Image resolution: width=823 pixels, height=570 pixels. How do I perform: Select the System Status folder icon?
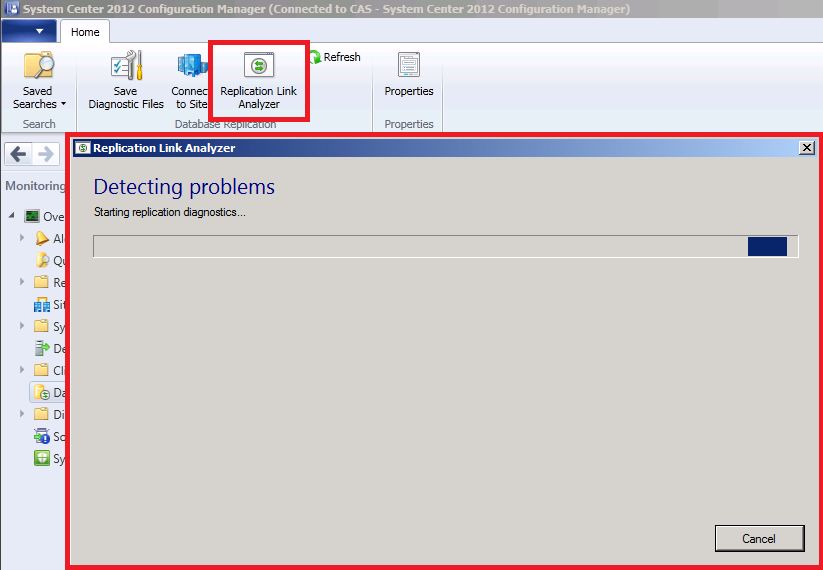point(41,326)
